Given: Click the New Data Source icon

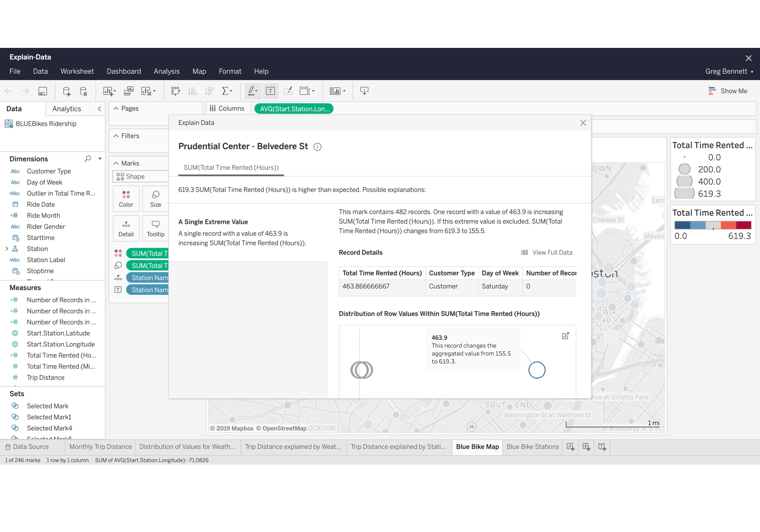Looking at the screenshot, I should (x=66, y=91).
